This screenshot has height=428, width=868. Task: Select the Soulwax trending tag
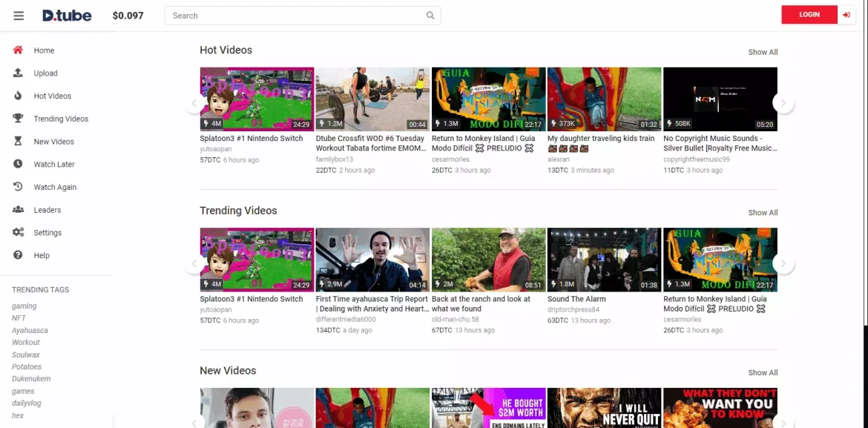coord(26,355)
